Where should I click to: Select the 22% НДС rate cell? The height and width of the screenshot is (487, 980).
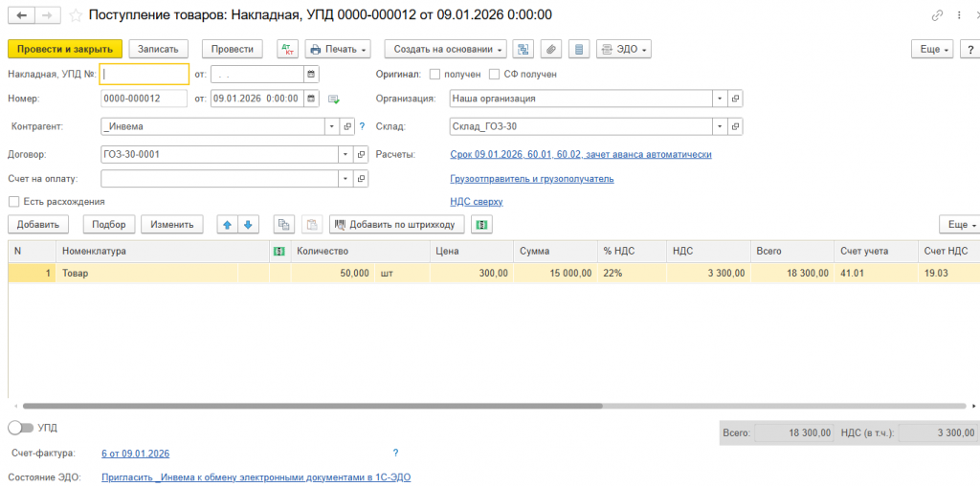click(x=632, y=274)
